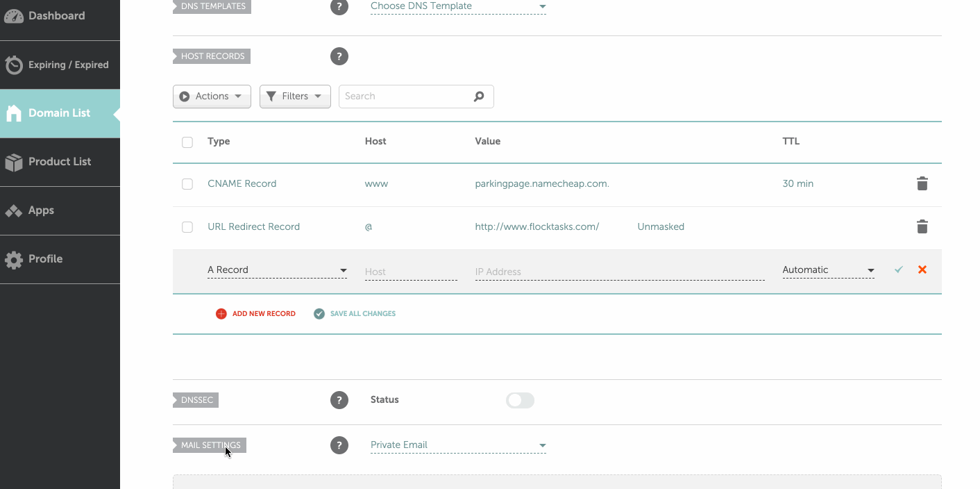980x489 pixels.
Task: Click the Value column header
Action: coord(488,141)
